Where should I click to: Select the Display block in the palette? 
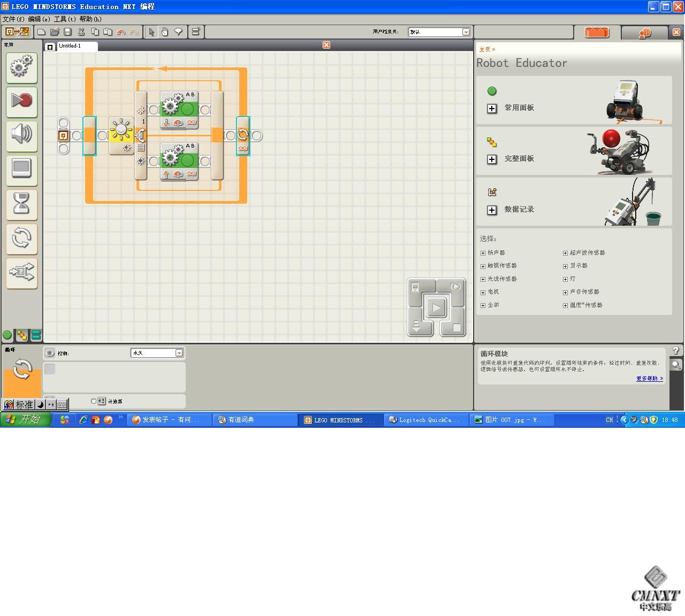point(21,170)
